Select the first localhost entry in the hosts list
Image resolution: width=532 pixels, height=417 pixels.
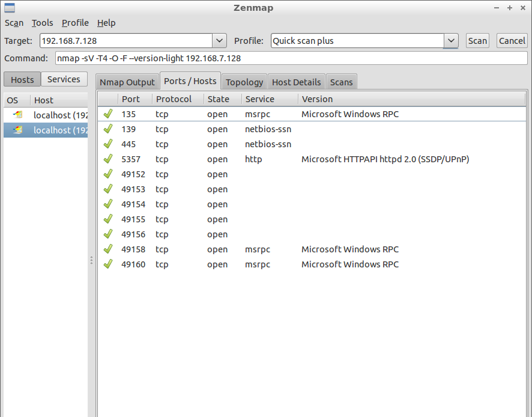[46, 115]
